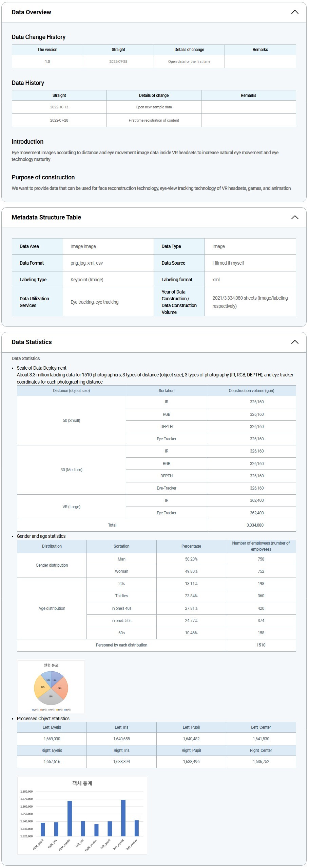Click the Data Overview panel title
The image size is (309, 868).
click(31, 12)
